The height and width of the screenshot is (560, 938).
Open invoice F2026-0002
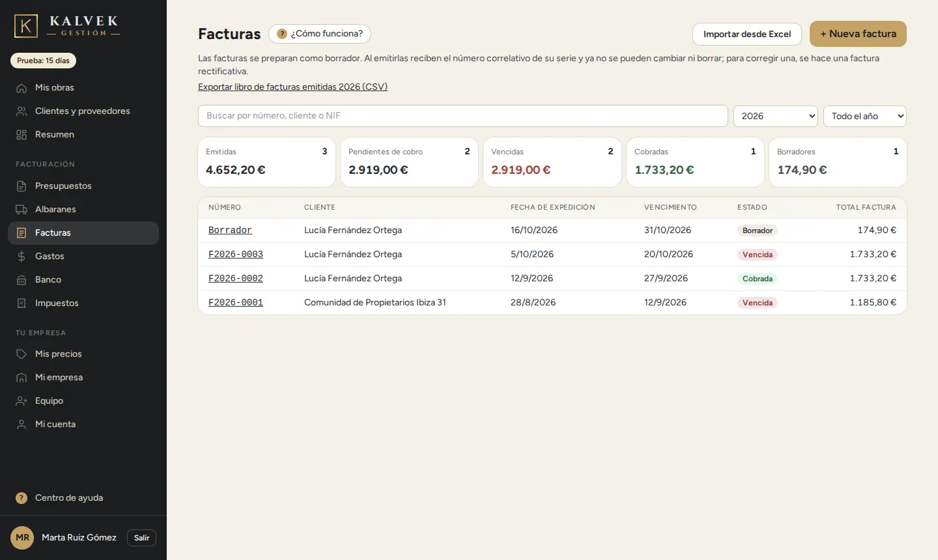click(x=236, y=279)
